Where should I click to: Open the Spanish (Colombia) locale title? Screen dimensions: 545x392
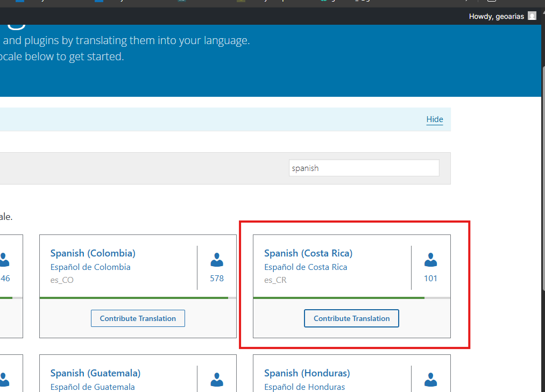[93, 253]
